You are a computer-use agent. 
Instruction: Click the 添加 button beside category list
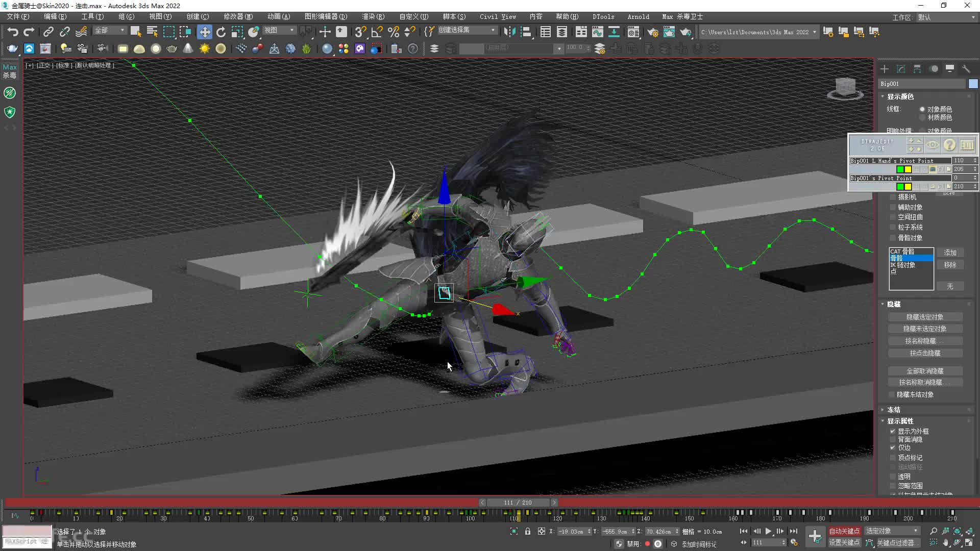point(950,253)
